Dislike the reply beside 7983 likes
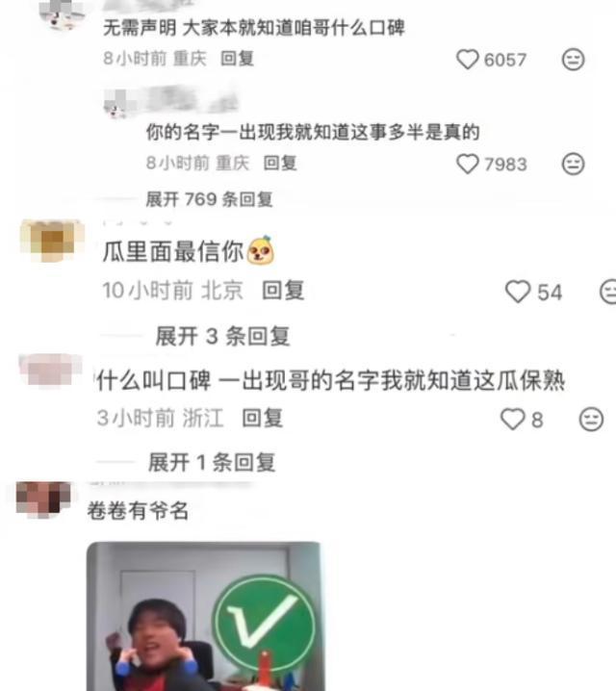 click(x=574, y=164)
